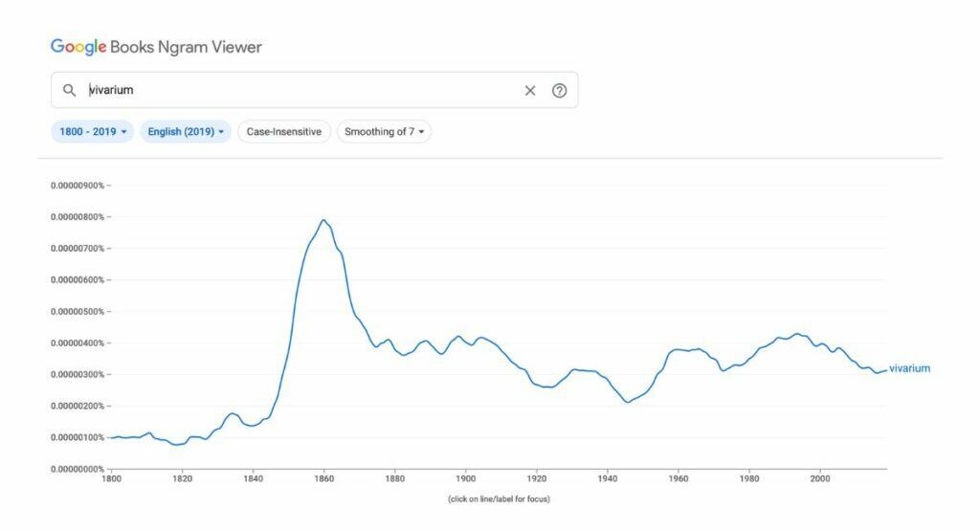Open the 1800 - 2019 year range dropdown
This screenshot has height=531, width=980.
93,132
